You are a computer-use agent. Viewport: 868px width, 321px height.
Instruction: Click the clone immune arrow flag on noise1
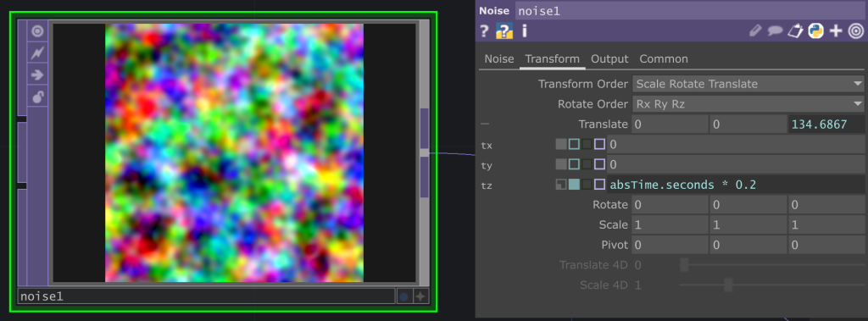(x=37, y=75)
